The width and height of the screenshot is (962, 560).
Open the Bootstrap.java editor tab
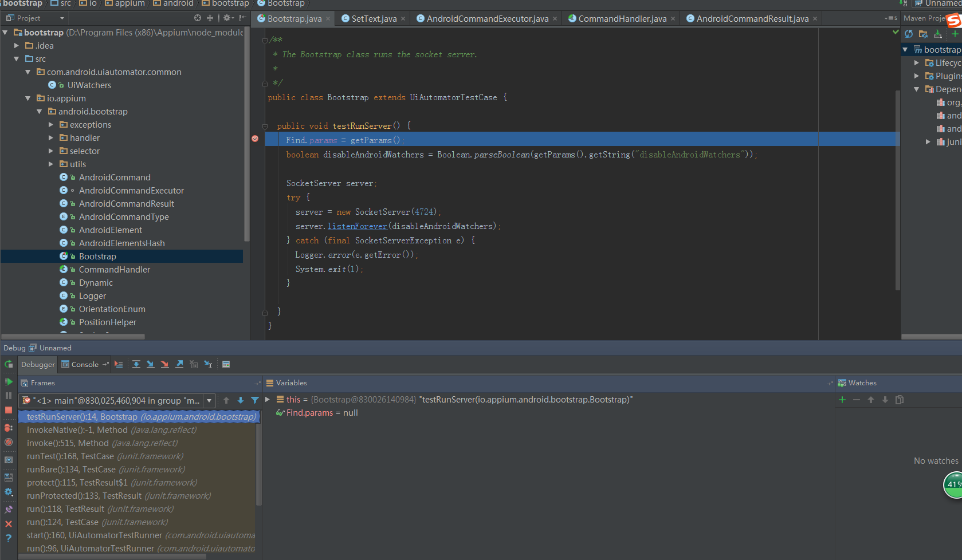tap(295, 18)
